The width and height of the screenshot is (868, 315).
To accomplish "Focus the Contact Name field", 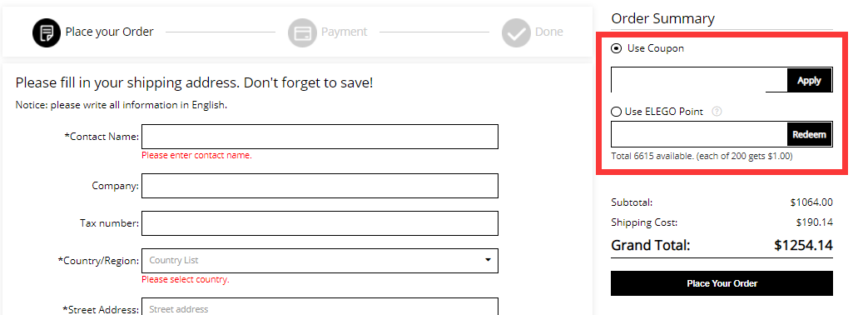I will point(320,137).
